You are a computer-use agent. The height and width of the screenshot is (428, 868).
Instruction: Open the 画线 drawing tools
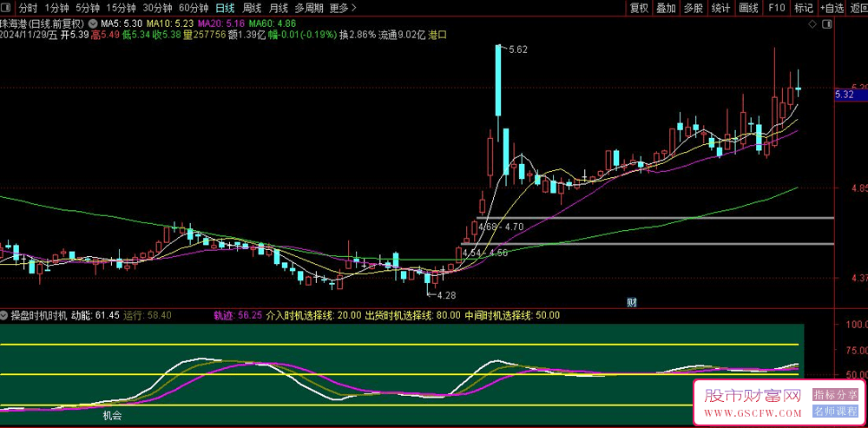pos(748,8)
